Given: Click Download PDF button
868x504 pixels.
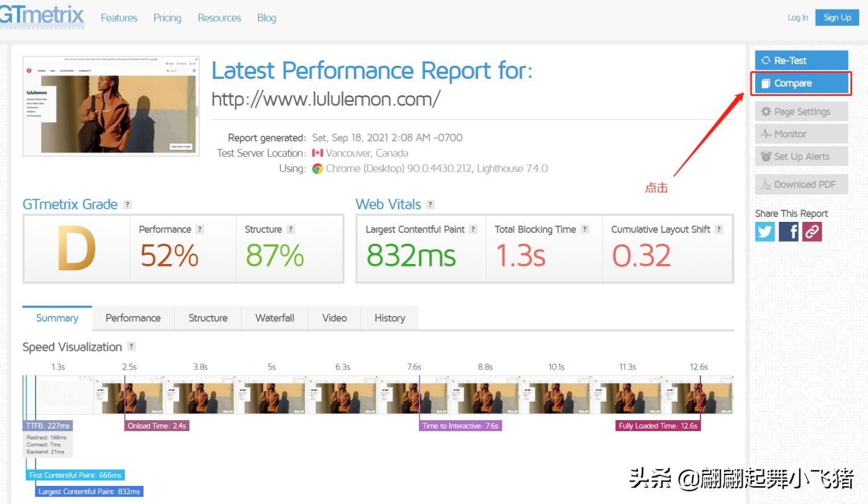Looking at the screenshot, I should click(801, 184).
